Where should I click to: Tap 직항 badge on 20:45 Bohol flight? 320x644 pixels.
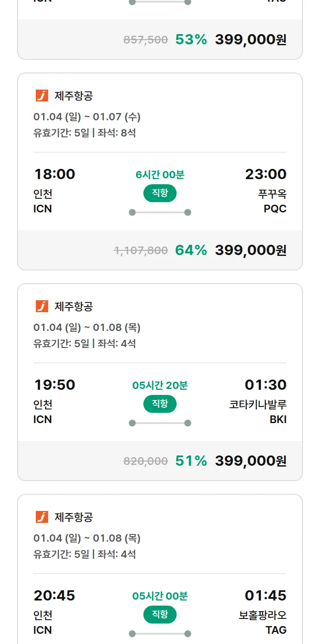pos(160,615)
